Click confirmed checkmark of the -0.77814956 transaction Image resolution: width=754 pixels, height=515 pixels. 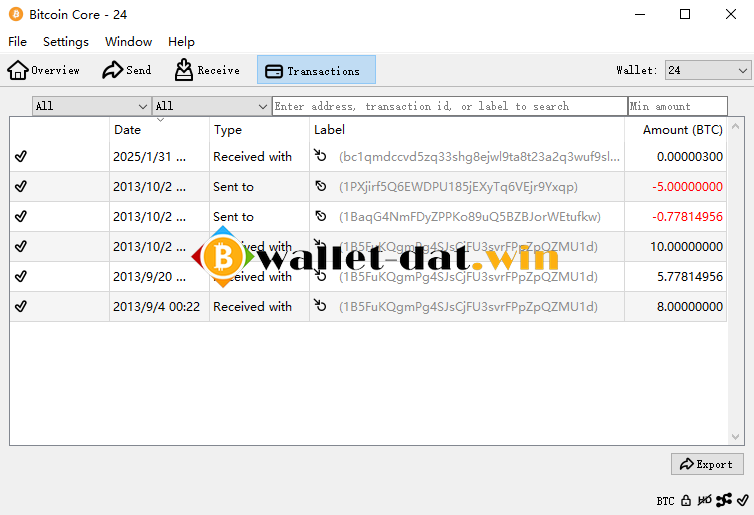tap(21, 216)
